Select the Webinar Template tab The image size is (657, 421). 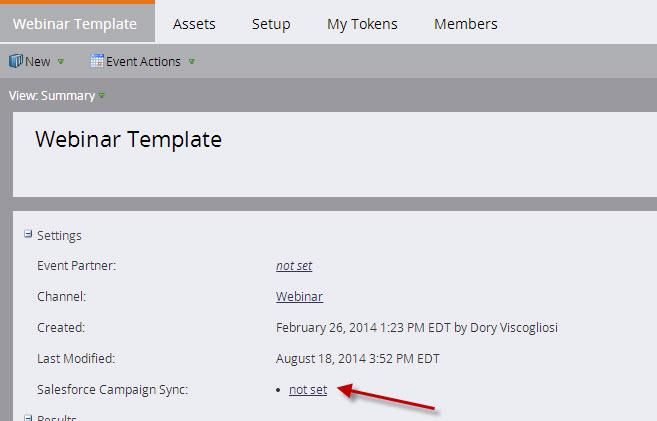coord(77,23)
